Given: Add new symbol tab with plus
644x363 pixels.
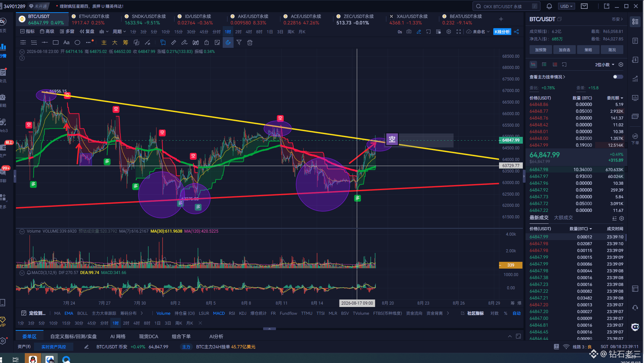Looking at the screenshot, I should [501, 19].
